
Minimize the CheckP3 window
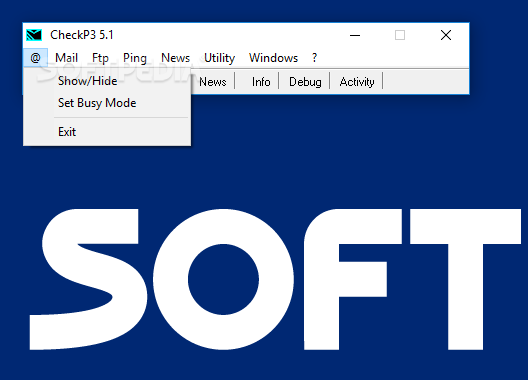(x=355, y=35)
